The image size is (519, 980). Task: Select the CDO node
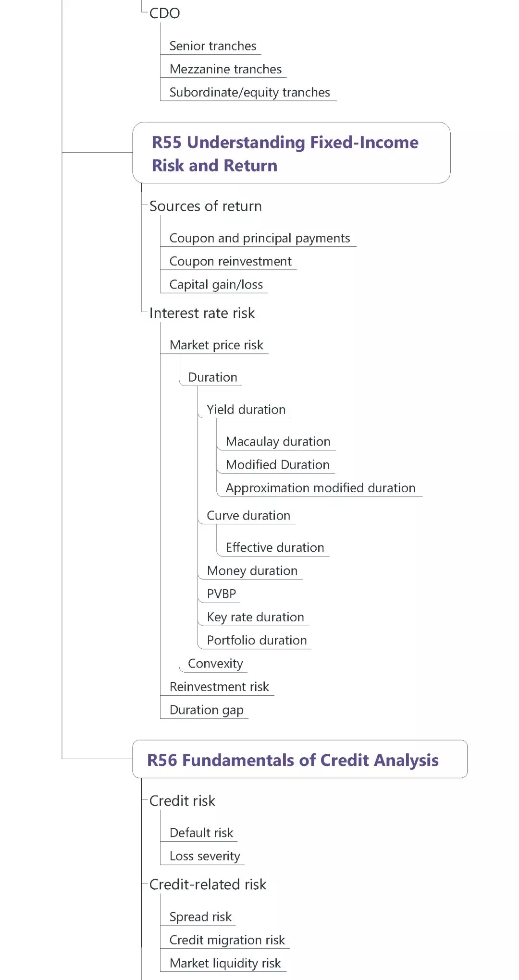[164, 13]
